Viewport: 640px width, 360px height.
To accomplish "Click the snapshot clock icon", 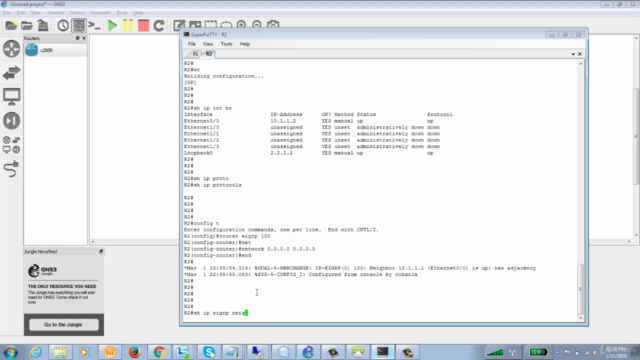I will click(x=63, y=26).
